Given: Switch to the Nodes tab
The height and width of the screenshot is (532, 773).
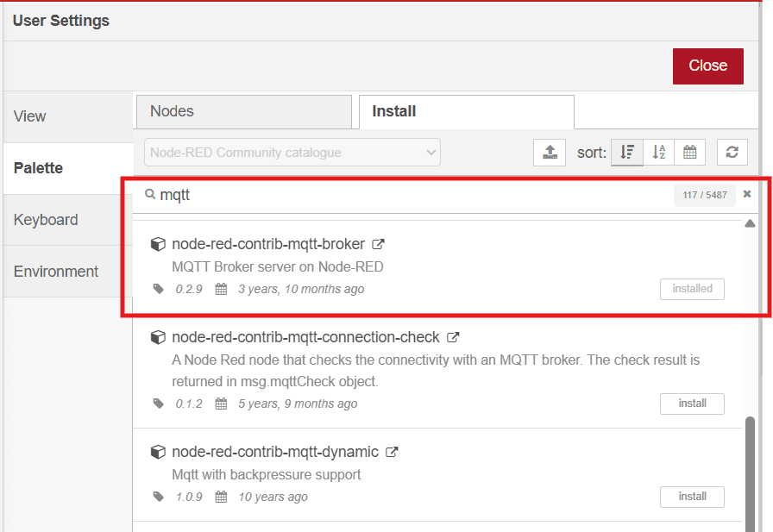Looking at the screenshot, I should pyautogui.click(x=243, y=111).
